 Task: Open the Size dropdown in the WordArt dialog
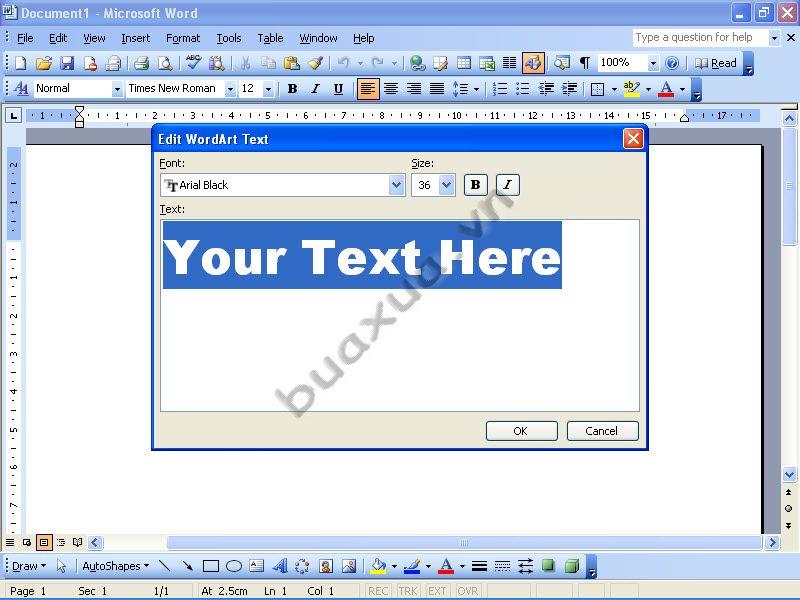pyautogui.click(x=446, y=185)
